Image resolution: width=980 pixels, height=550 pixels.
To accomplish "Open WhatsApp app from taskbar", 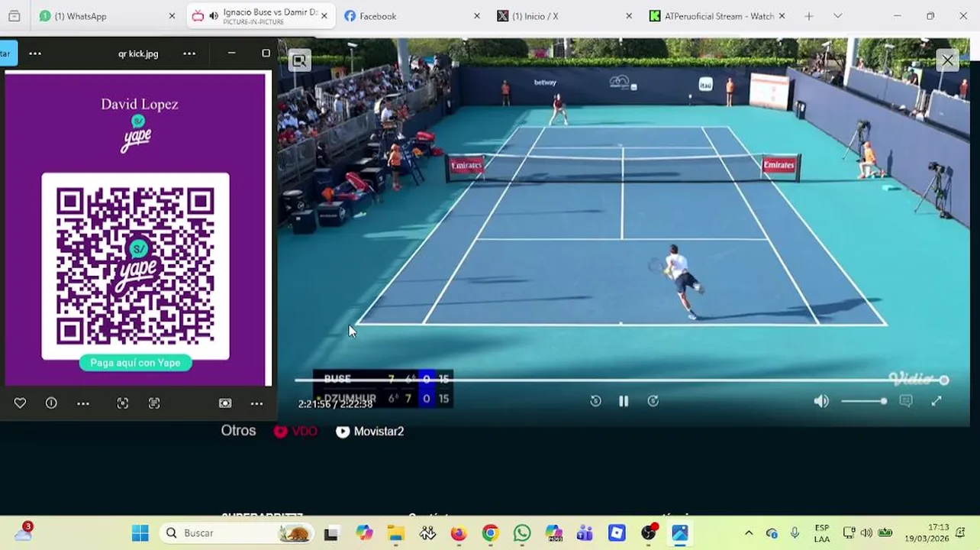I will point(522,533).
